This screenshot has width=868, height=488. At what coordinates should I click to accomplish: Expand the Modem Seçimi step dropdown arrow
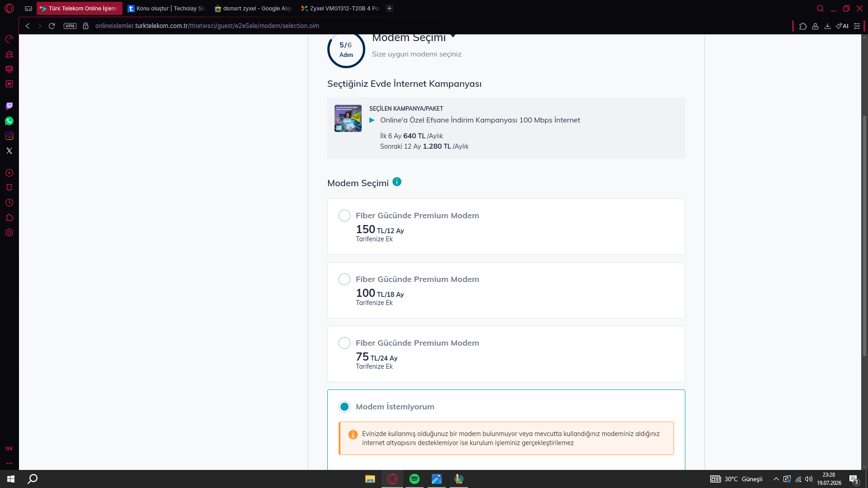pos(453,36)
